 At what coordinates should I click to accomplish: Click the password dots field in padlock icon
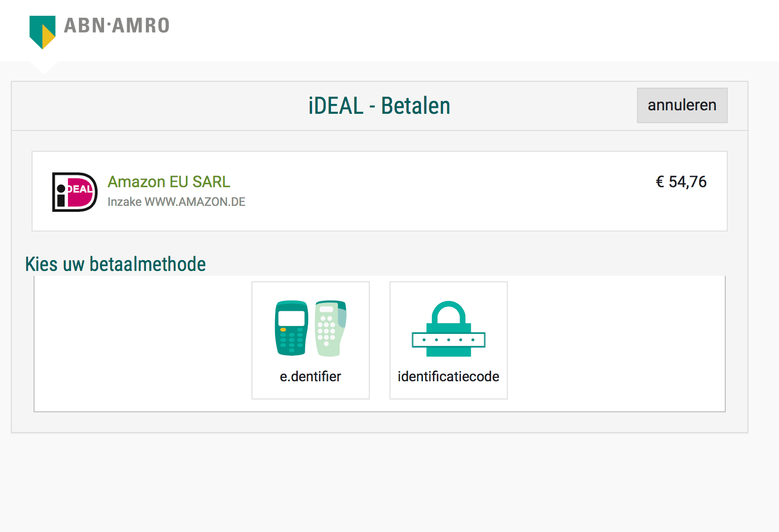(x=449, y=340)
